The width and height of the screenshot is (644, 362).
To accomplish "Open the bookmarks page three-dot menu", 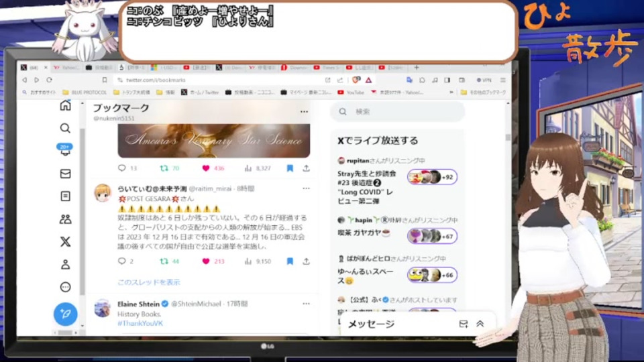I will coord(304,112).
